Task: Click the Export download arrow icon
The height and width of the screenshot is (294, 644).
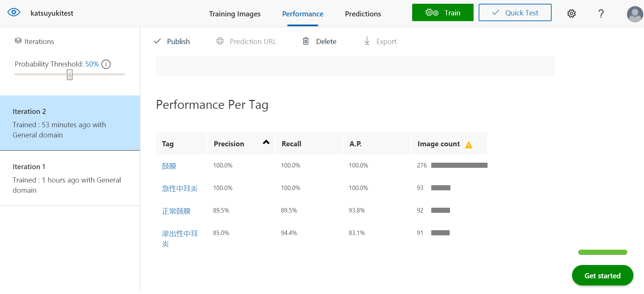Action: [367, 41]
